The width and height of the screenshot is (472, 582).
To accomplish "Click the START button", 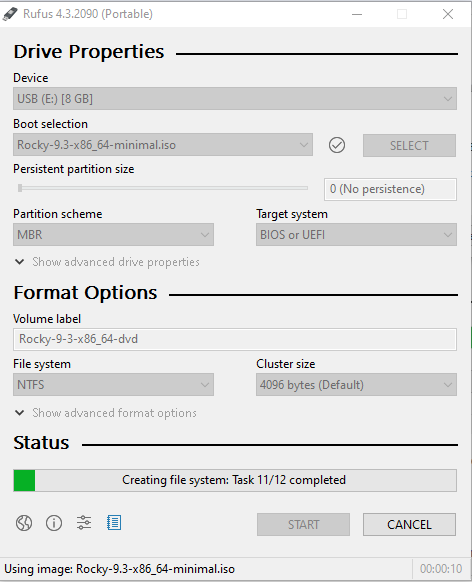I will (303, 524).
